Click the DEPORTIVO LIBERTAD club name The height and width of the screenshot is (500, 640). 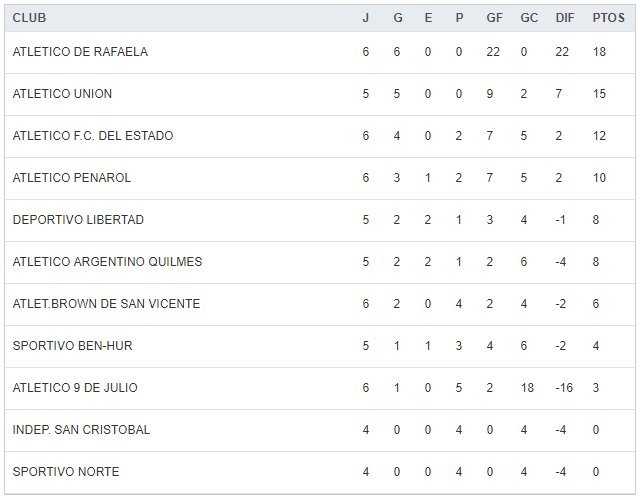pyautogui.click(x=78, y=220)
